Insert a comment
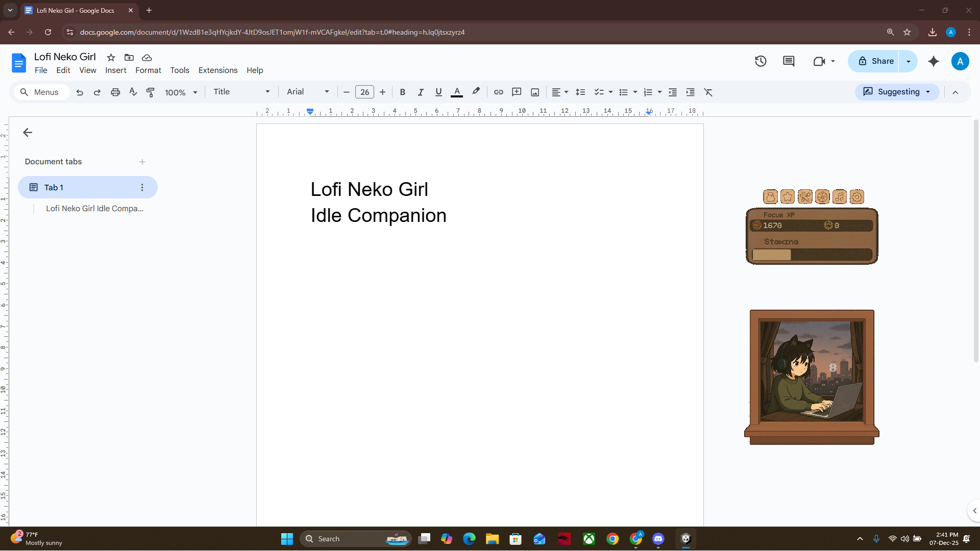 tap(517, 92)
